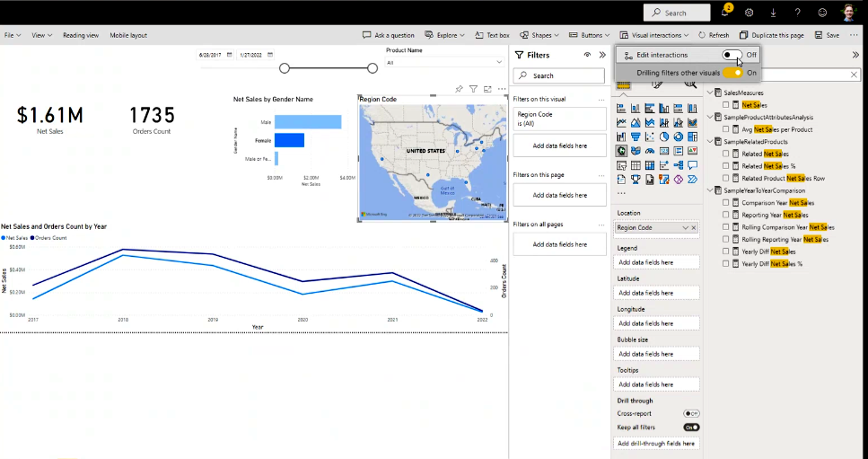Switch to Mobile layout
868x459 pixels.
(x=128, y=35)
